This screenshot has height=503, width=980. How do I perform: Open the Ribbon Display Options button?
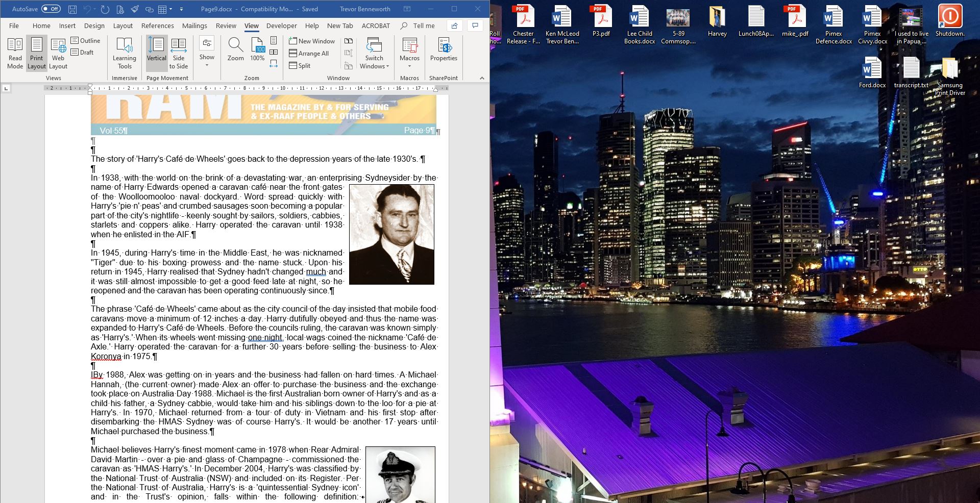[x=407, y=9]
